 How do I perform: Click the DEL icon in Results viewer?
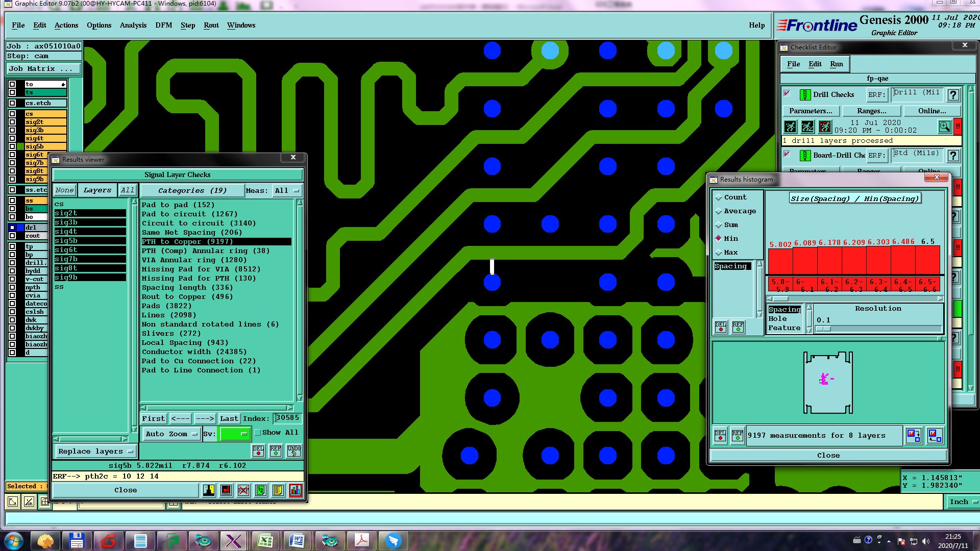coord(258,451)
